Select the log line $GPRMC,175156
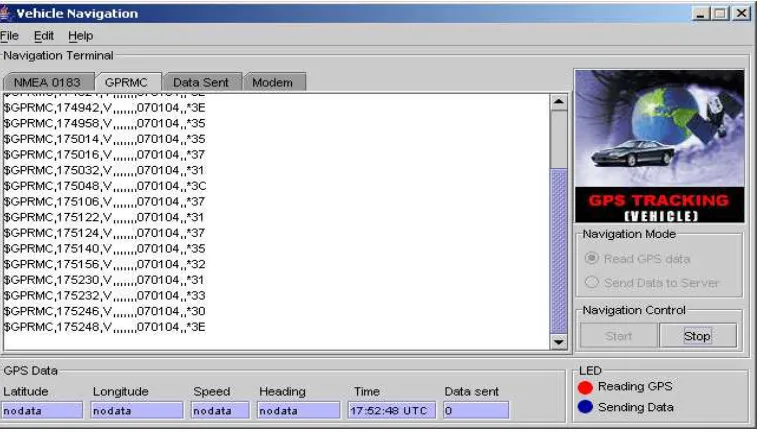 click(x=104, y=264)
